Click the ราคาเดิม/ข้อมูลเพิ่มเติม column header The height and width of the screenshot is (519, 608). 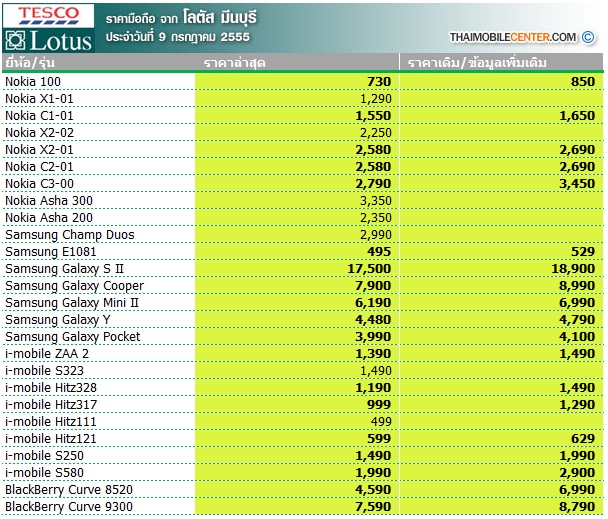(477, 63)
